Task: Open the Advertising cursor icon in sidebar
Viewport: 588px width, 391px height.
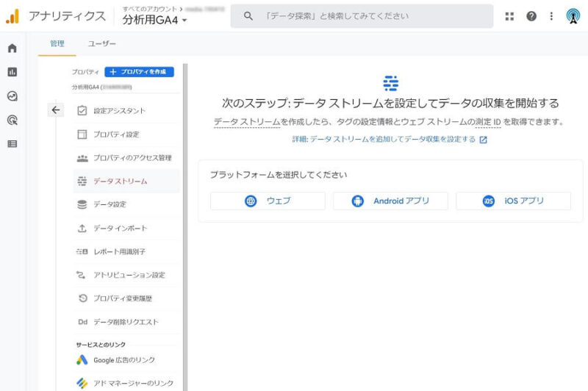Action: click(x=12, y=121)
